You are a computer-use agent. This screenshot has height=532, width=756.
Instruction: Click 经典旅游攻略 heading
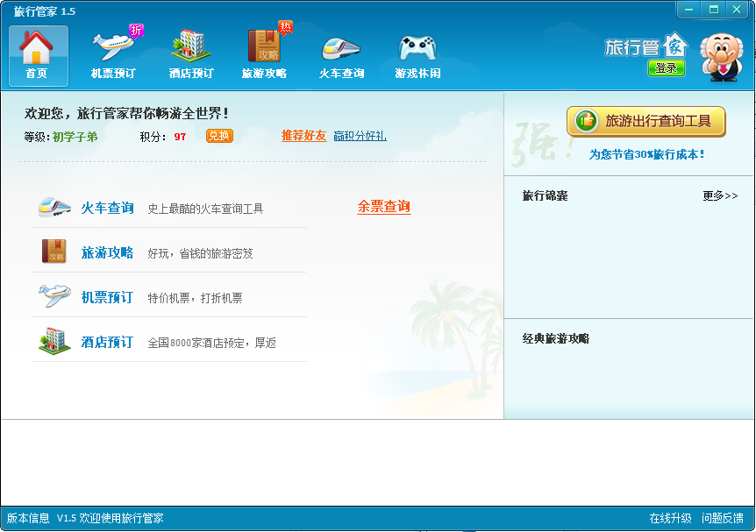point(555,339)
